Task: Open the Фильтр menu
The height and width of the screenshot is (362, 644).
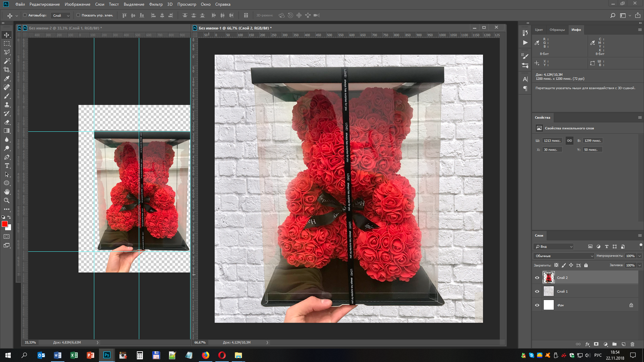Action: pos(156,4)
